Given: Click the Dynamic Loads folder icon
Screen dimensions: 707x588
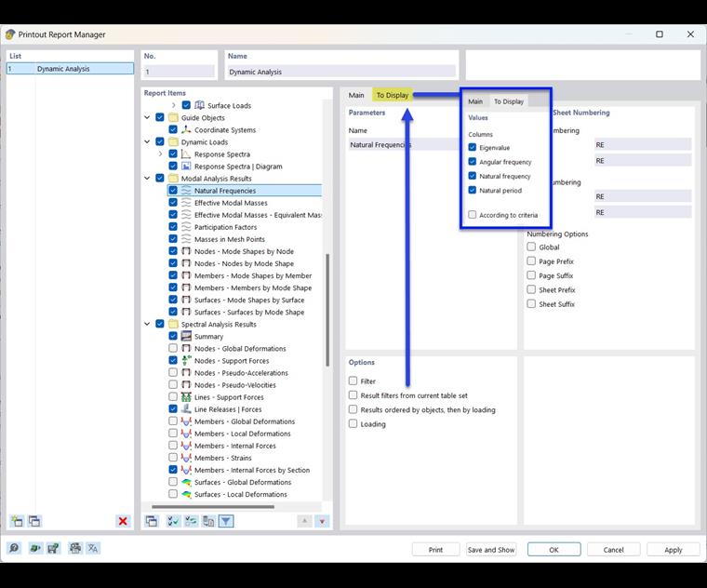Looking at the screenshot, I should 173,141.
